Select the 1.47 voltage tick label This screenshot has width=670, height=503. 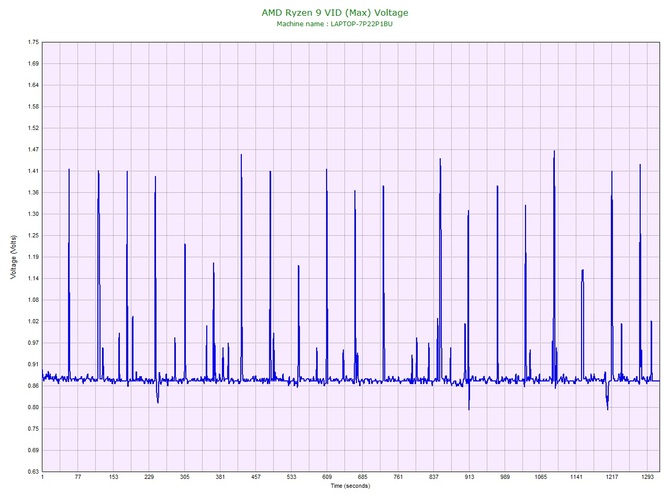tap(33, 150)
